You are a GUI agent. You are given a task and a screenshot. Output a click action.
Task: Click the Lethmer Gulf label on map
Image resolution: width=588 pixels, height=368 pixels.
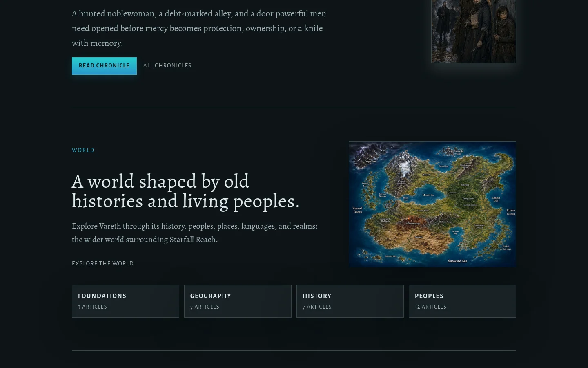coord(496,199)
